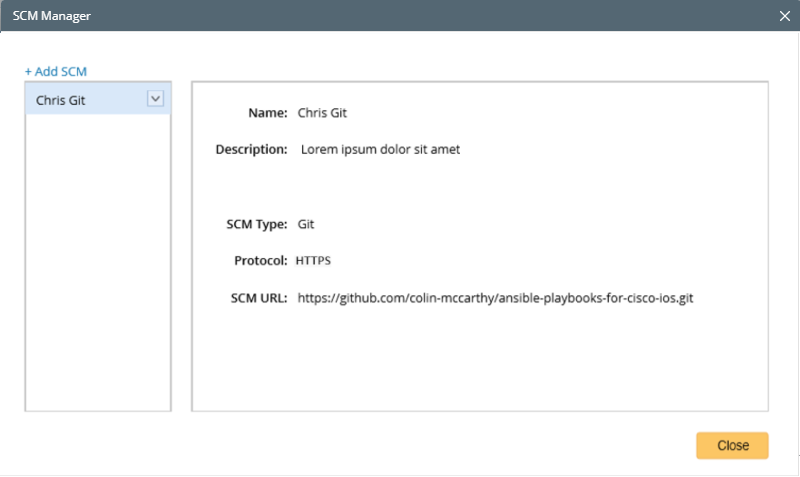Click the SCM Manager title text
The image size is (800, 477).
click(52, 16)
